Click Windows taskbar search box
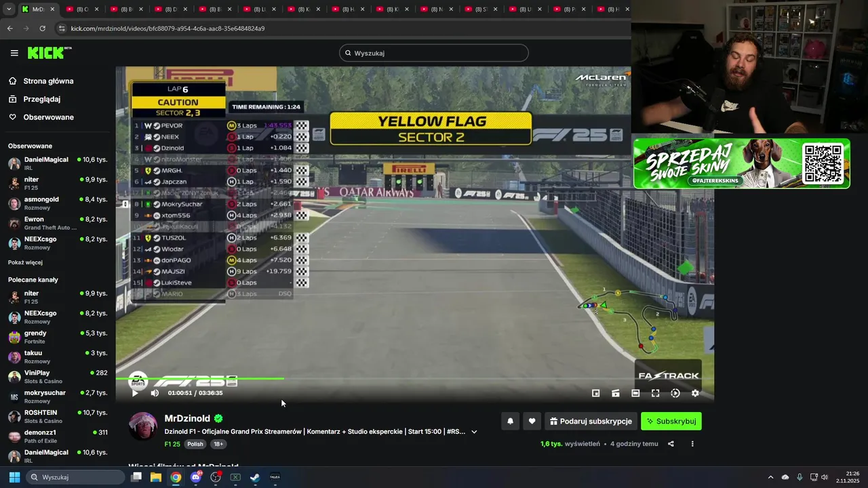The image size is (868, 488). [75, 477]
